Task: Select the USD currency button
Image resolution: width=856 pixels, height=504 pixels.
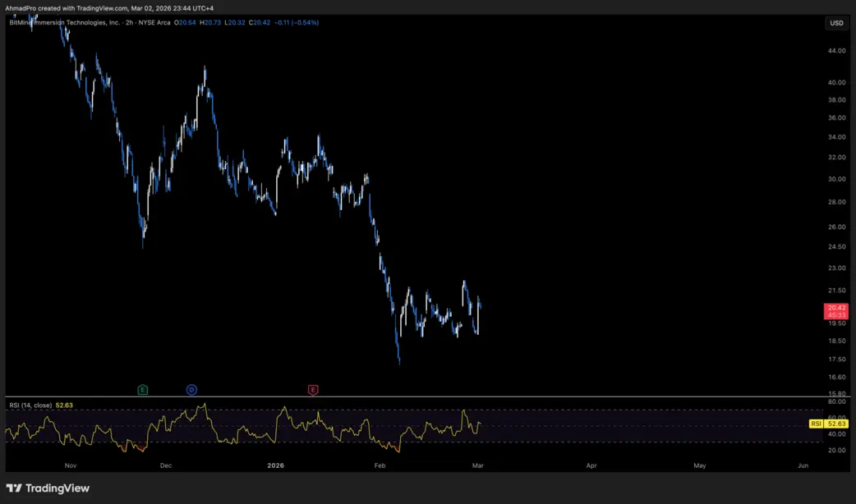Action: coord(836,23)
